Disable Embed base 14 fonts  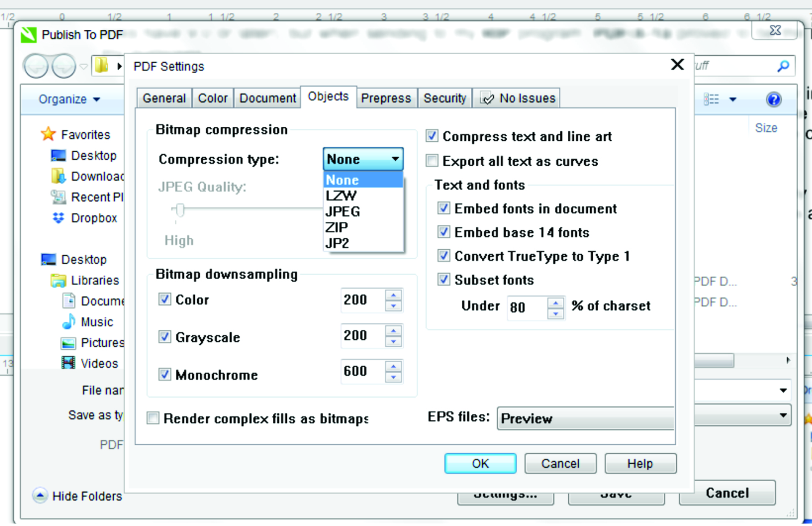point(443,232)
